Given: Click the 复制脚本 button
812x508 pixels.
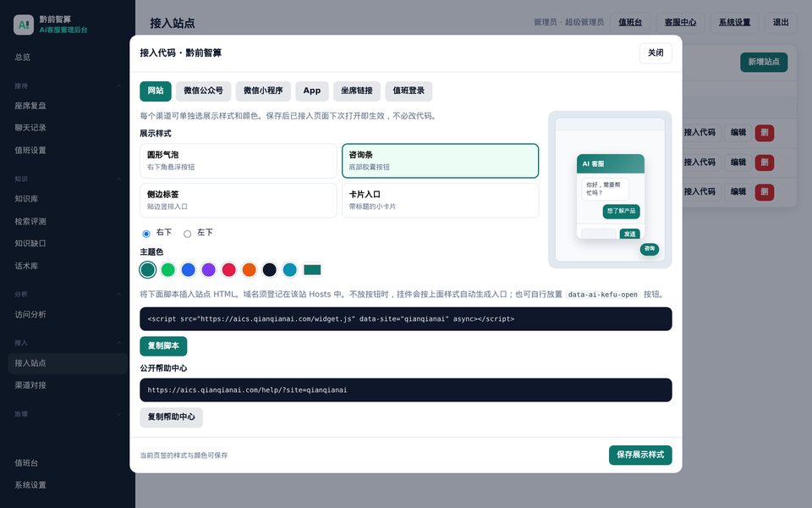Looking at the screenshot, I should pyautogui.click(x=163, y=345).
